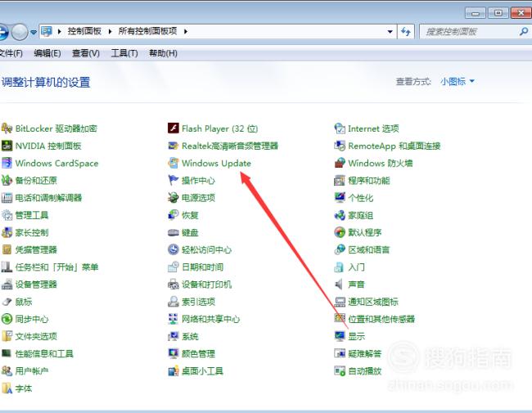The width and height of the screenshot is (532, 413).
Task: Click the 管理工具 icon
Action: point(7,215)
